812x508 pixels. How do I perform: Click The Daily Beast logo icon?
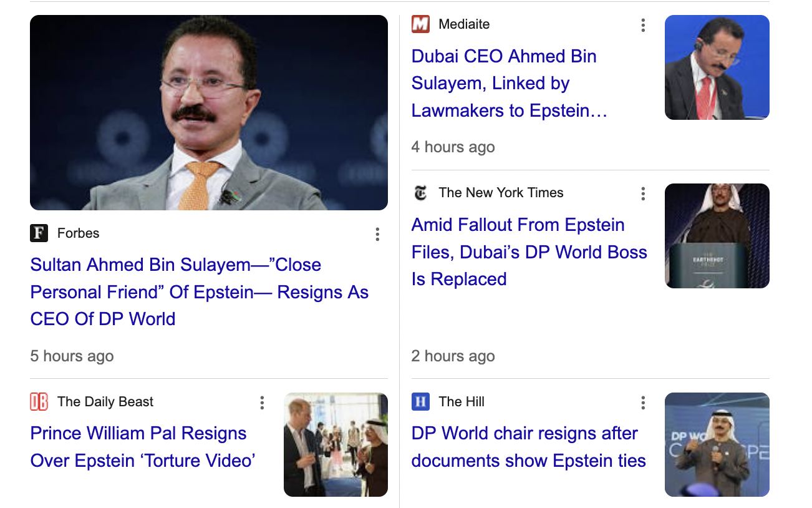tap(39, 402)
